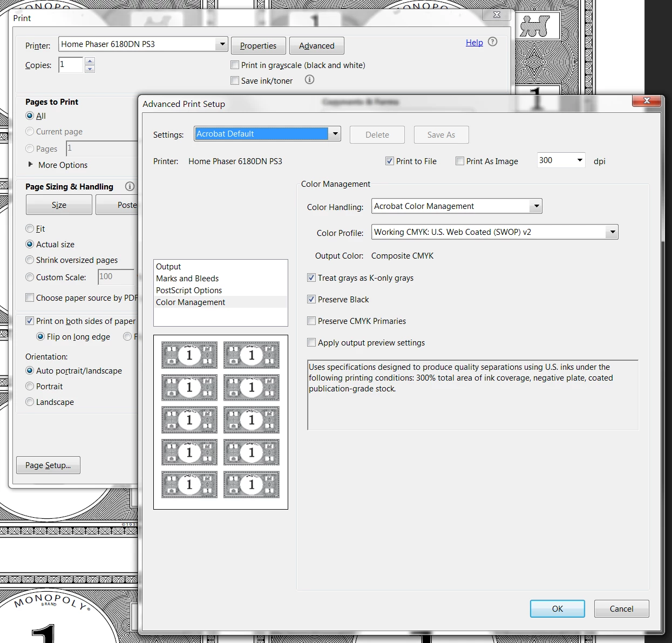Select Output in the settings list
The image size is (672, 643).
coord(221,267)
